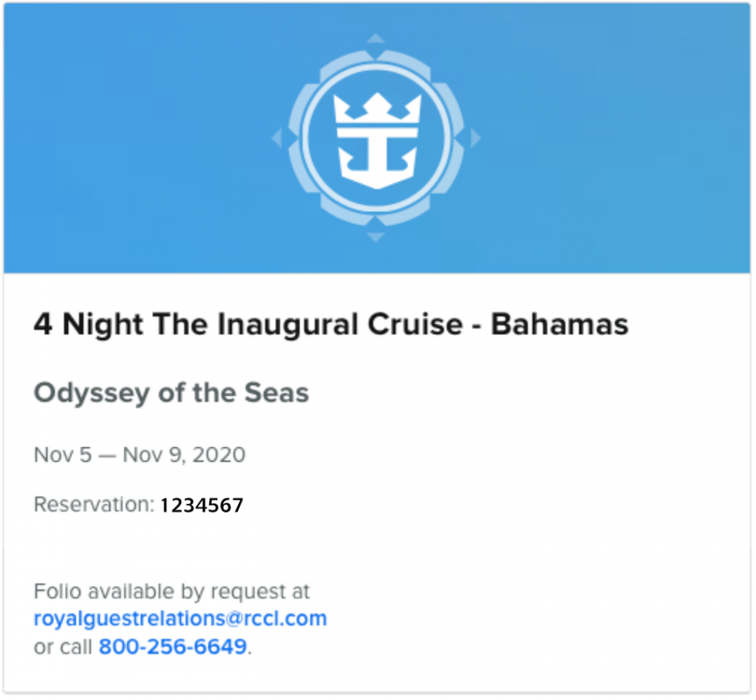Click the "Folio available by request at" text
The height and width of the screenshot is (700, 756).
[172, 591]
